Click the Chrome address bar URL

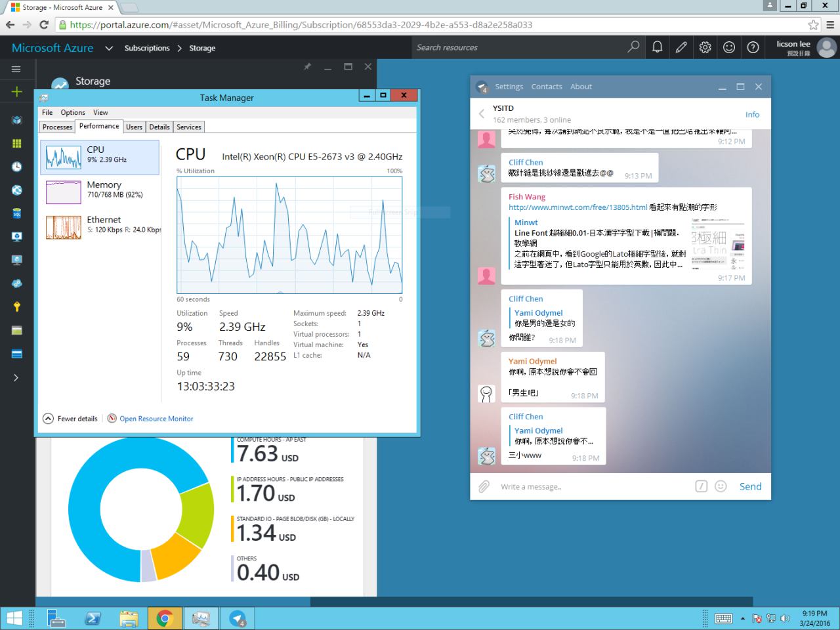pos(301,25)
